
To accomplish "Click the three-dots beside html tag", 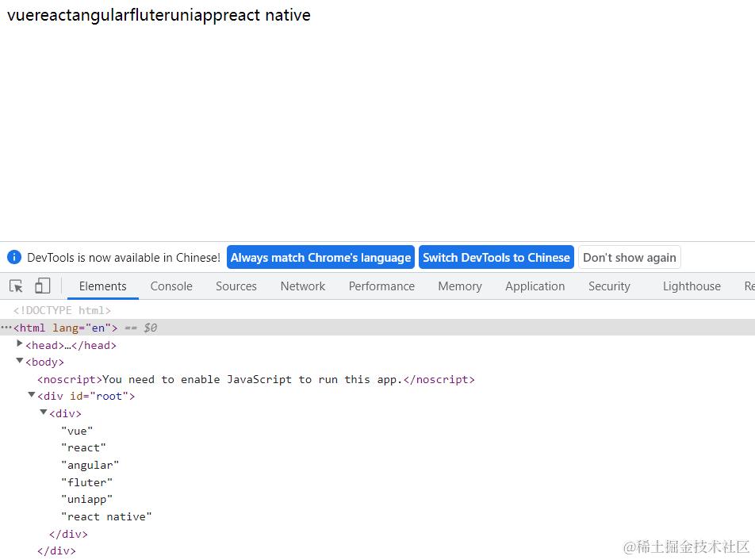I will click(6, 328).
